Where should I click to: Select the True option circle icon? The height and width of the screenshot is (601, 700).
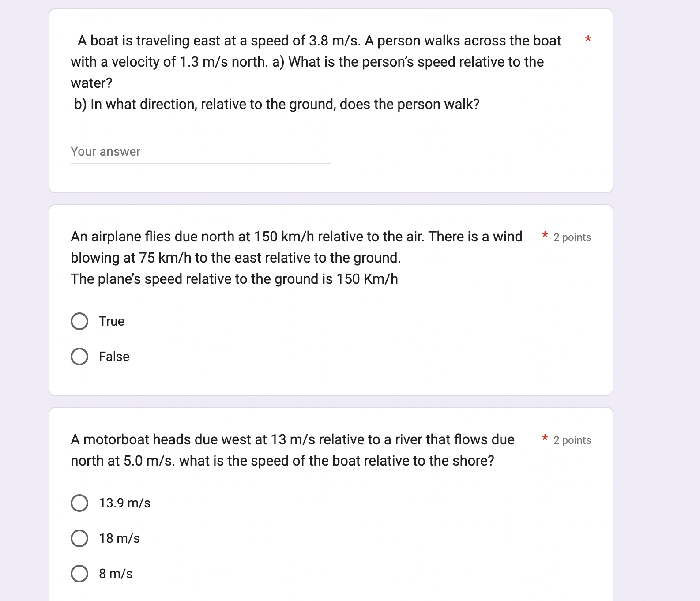click(80, 321)
